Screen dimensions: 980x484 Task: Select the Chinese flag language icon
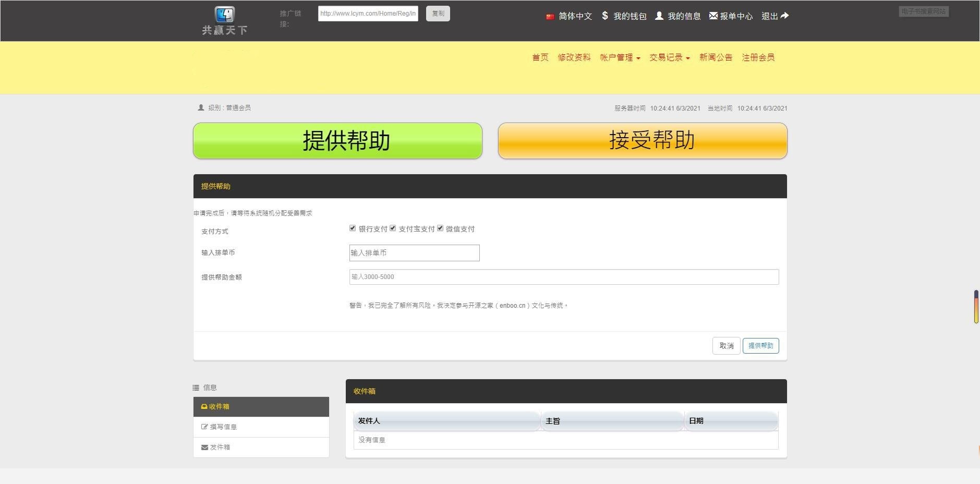[550, 16]
